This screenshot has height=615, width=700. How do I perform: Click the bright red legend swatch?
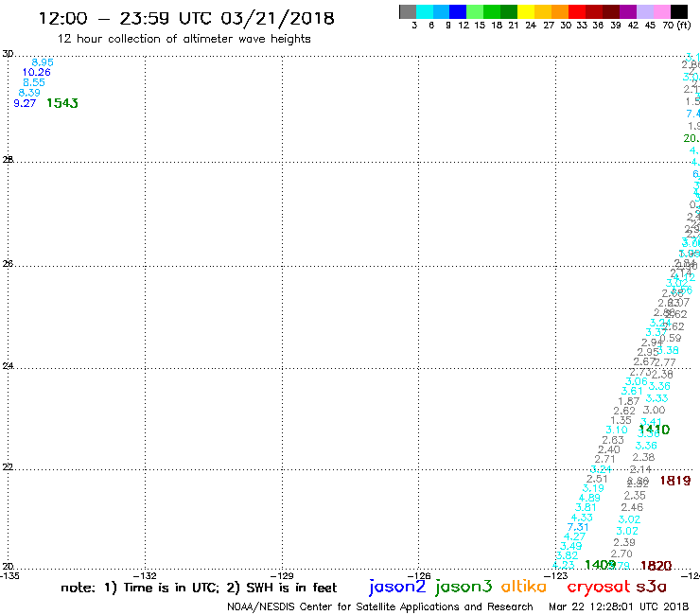click(577, 11)
